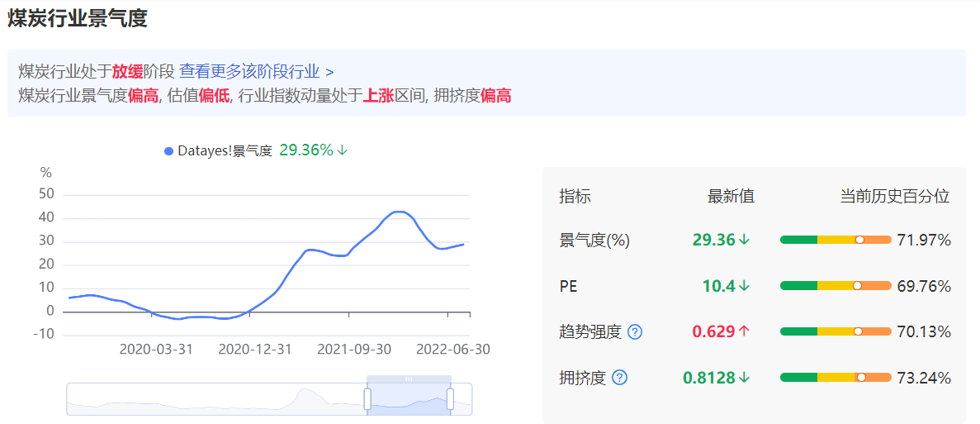Click the red up arrow beside 0.629
Image resolution: width=980 pixels, height=424 pixels.
[744, 331]
